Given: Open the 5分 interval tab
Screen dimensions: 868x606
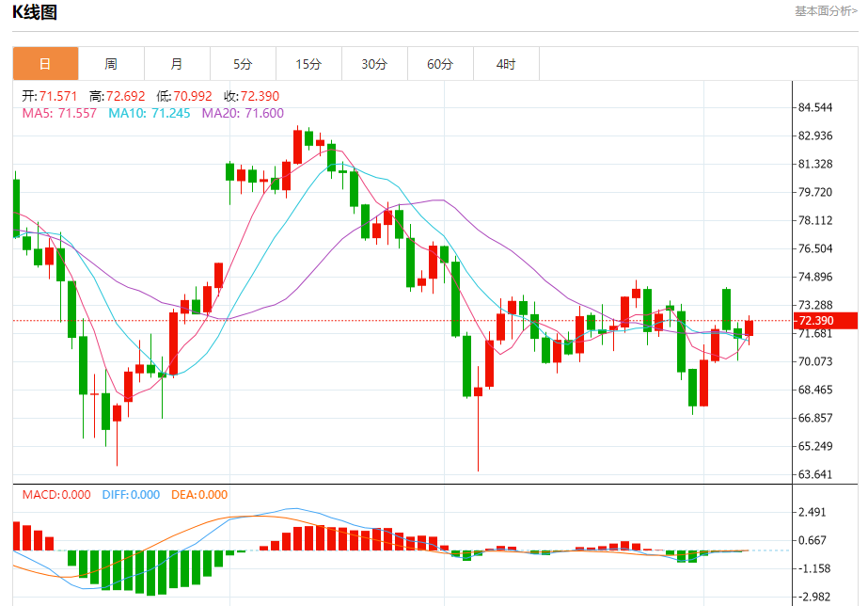Looking at the screenshot, I should pyautogui.click(x=243, y=64).
